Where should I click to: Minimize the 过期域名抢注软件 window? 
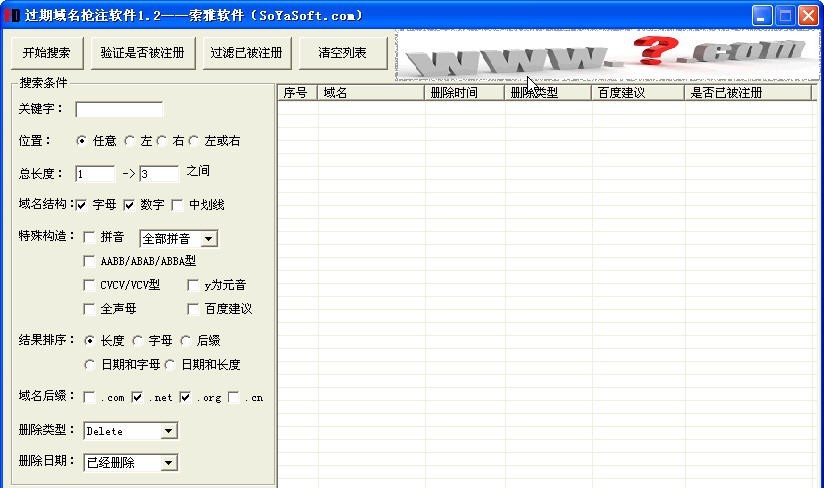761,15
